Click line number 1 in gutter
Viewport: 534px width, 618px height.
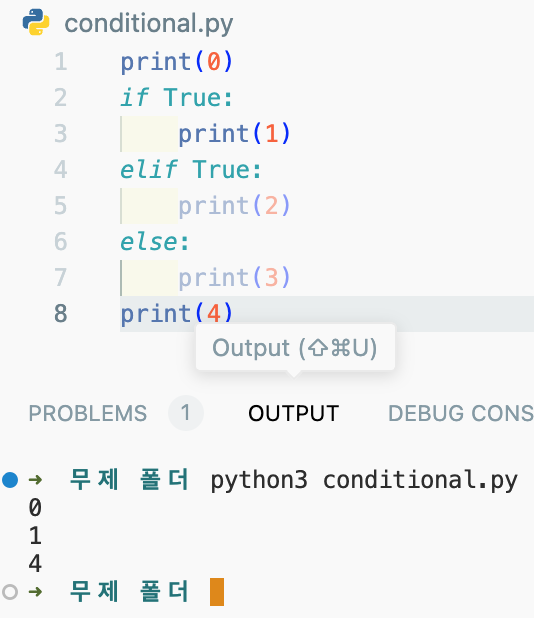click(61, 62)
